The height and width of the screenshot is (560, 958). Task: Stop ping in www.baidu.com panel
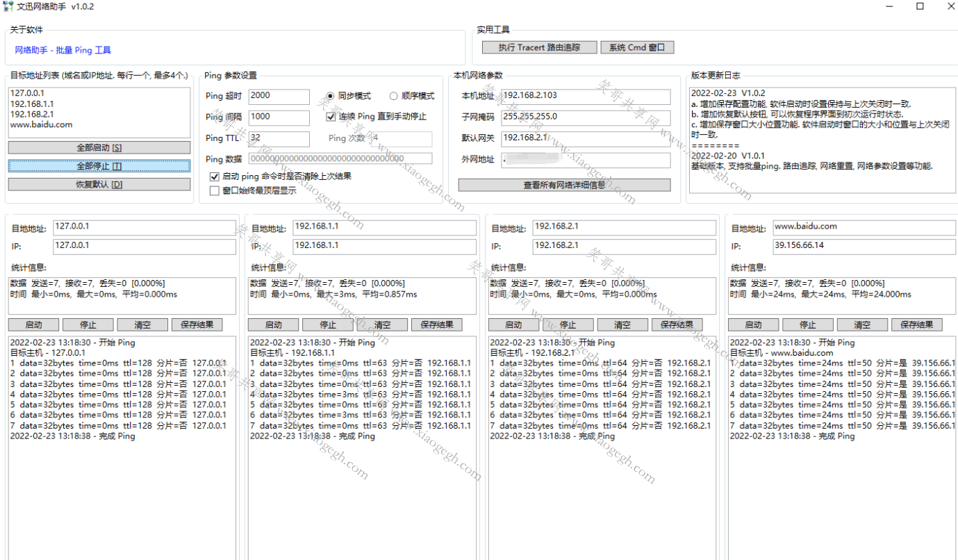[807, 324]
